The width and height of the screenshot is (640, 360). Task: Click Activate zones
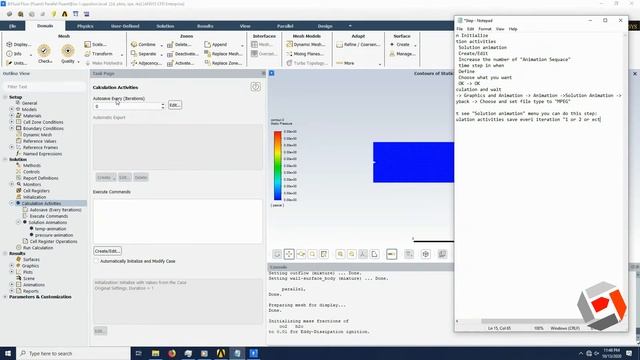point(181,63)
